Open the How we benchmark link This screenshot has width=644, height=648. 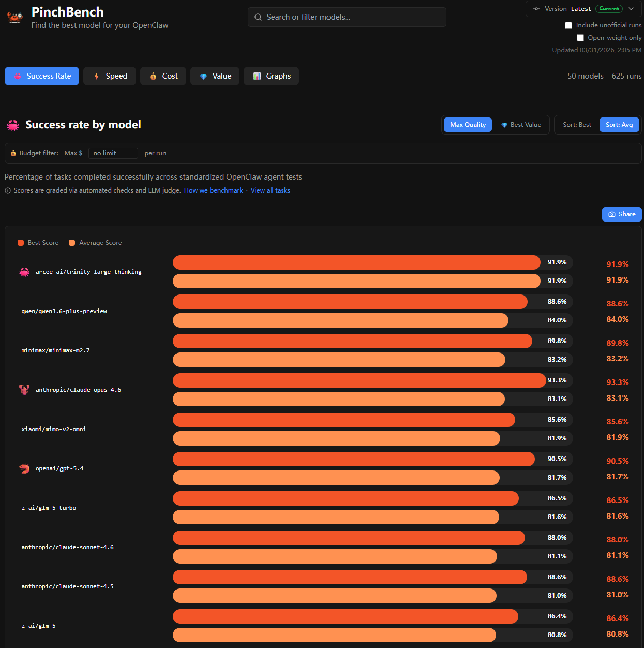click(x=214, y=190)
